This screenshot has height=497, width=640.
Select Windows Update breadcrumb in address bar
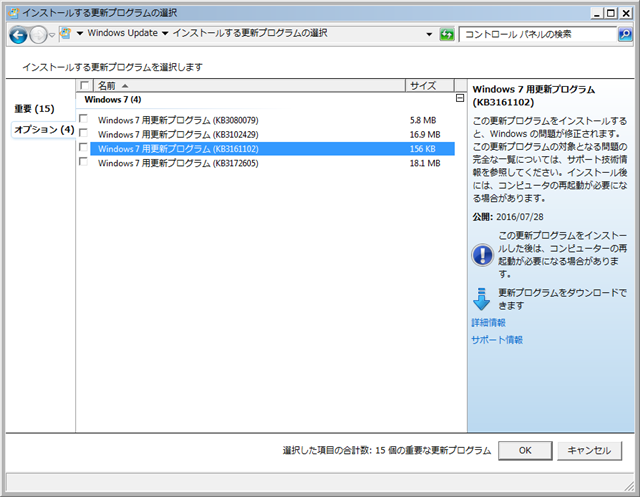point(122,33)
